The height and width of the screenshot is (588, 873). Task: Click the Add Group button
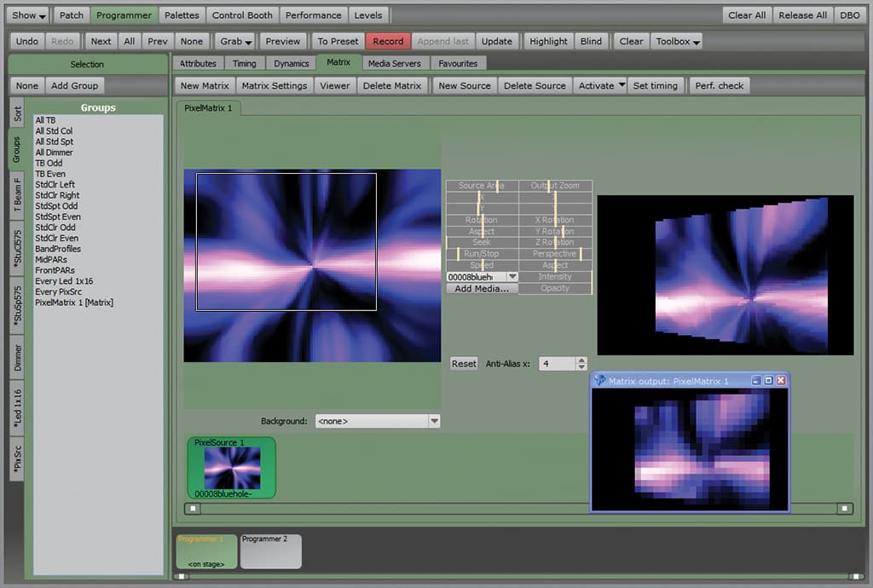[x=75, y=86]
